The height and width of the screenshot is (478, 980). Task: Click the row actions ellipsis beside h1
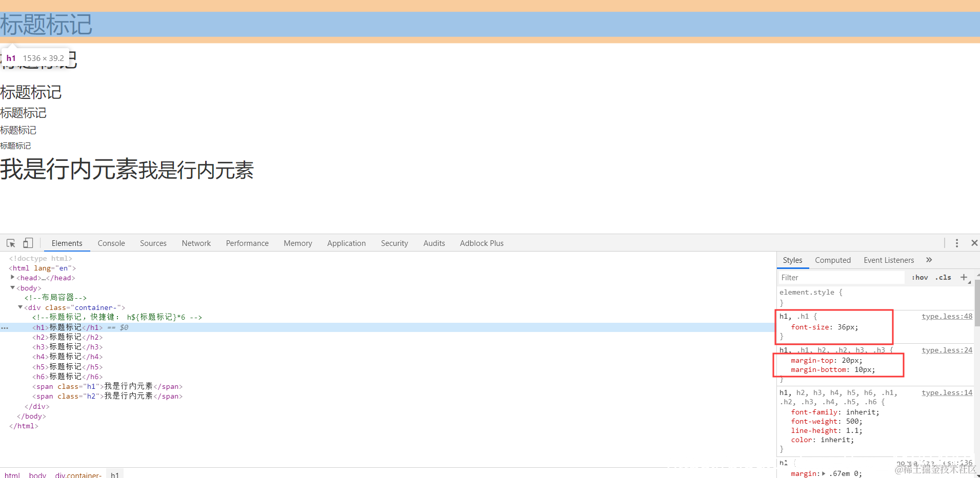[x=5, y=327]
